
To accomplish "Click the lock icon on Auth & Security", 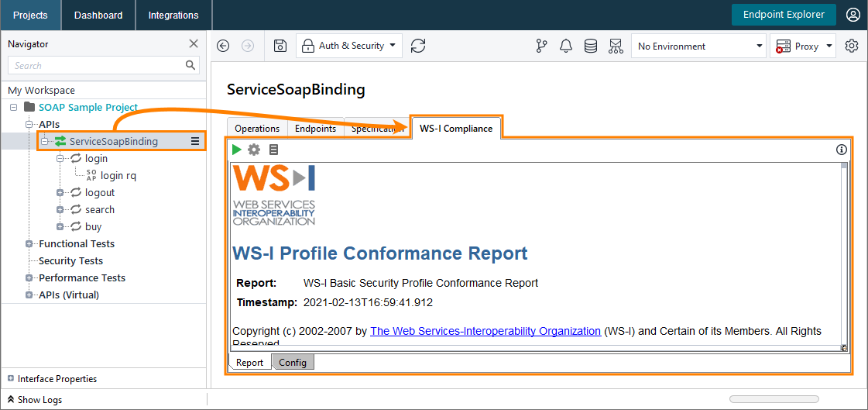I will (x=307, y=46).
